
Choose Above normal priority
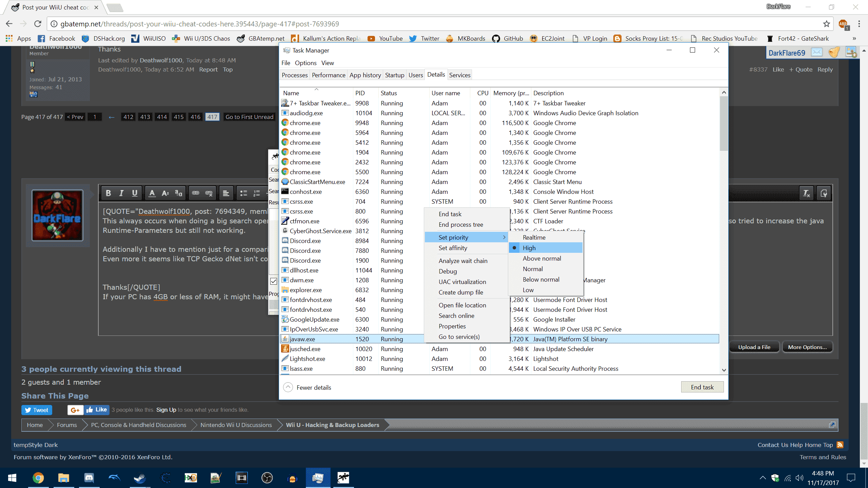(x=546, y=259)
